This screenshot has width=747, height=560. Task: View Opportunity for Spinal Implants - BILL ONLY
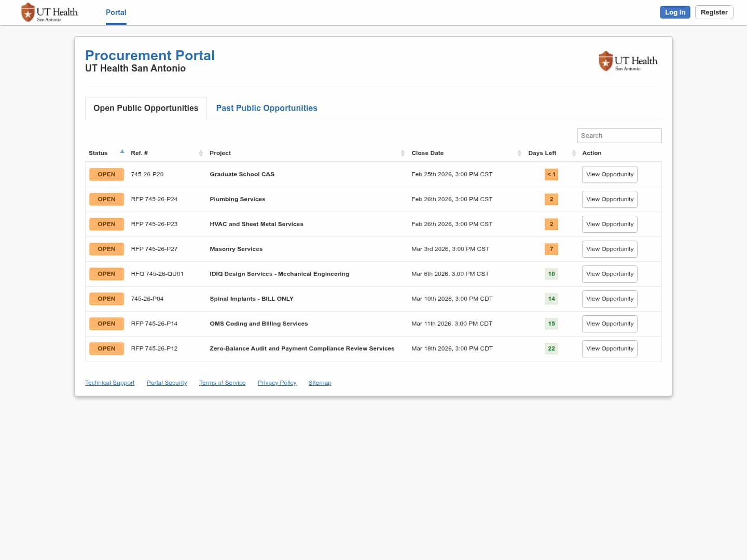coord(610,299)
